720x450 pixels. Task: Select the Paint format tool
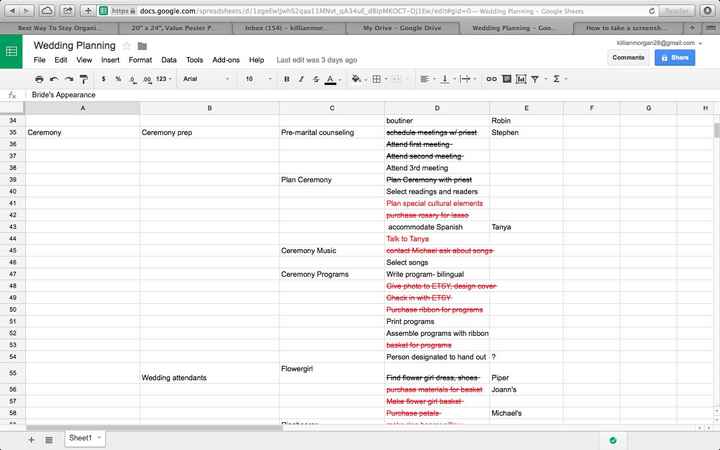point(83,78)
